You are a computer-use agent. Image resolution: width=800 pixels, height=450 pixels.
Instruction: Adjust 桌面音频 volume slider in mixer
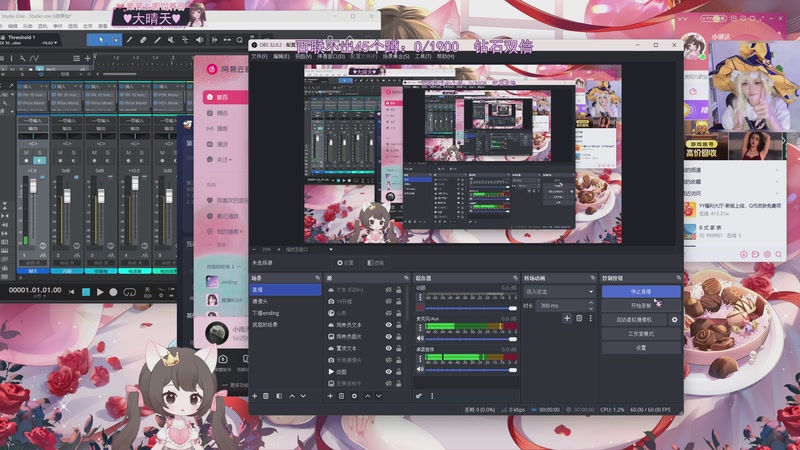click(x=471, y=369)
